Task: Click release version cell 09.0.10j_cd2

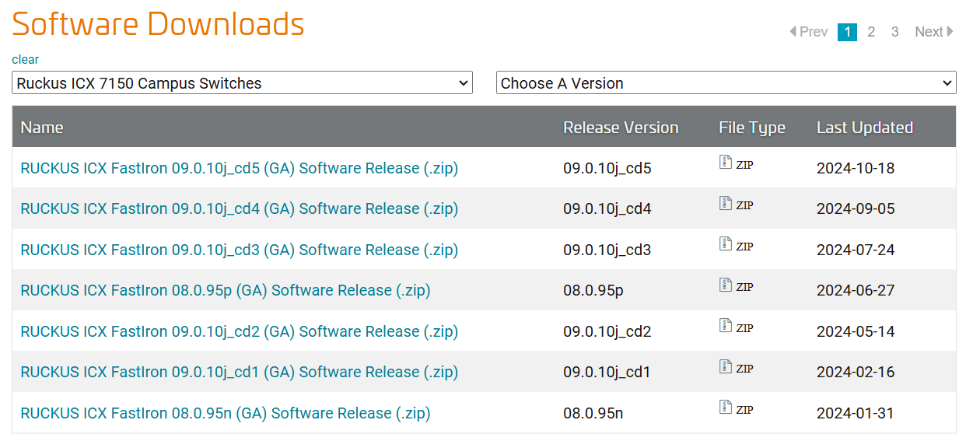Action: point(607,331)
